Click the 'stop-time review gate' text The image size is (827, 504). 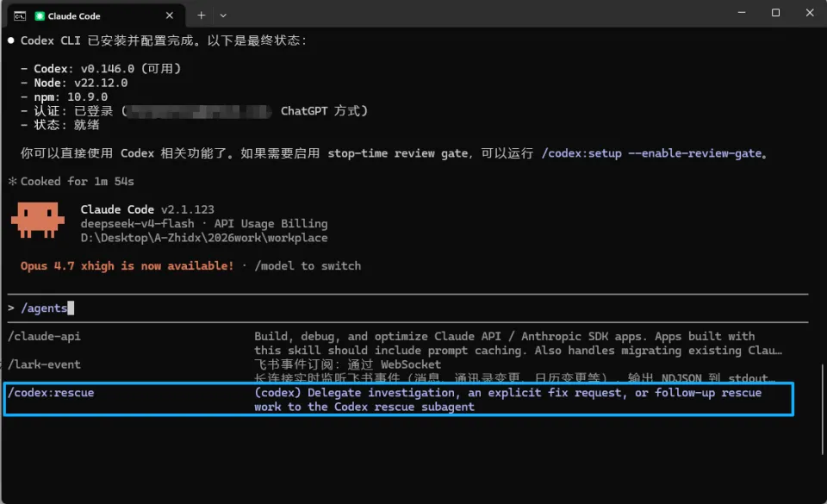(398, 153)
